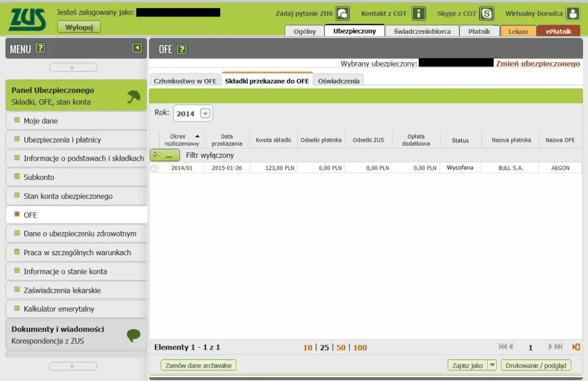Expand the Zapisz jako dropdown arrow

(492, 365)
